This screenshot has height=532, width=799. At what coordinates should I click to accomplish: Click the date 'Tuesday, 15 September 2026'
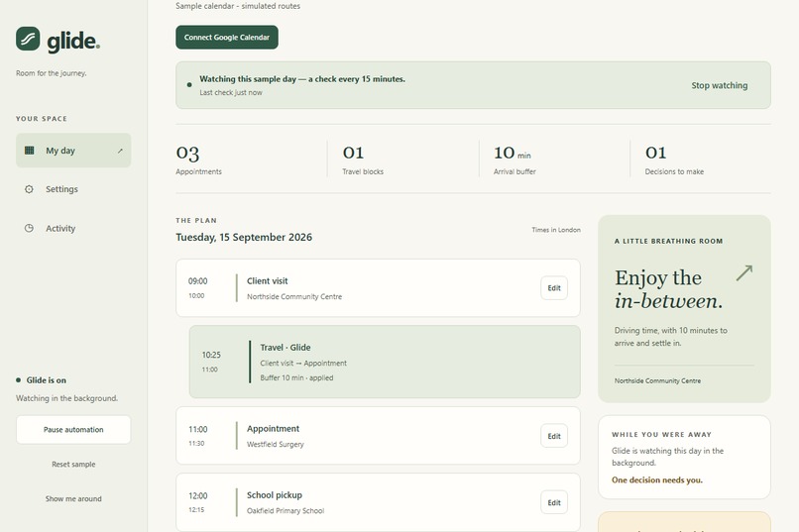tap(244, 237)
